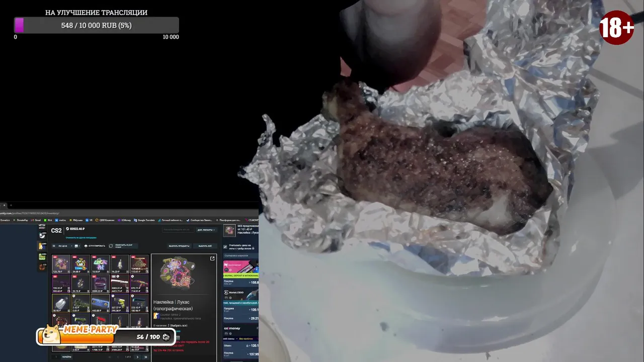Click the pink marketplace banner

tap(240, 266)
